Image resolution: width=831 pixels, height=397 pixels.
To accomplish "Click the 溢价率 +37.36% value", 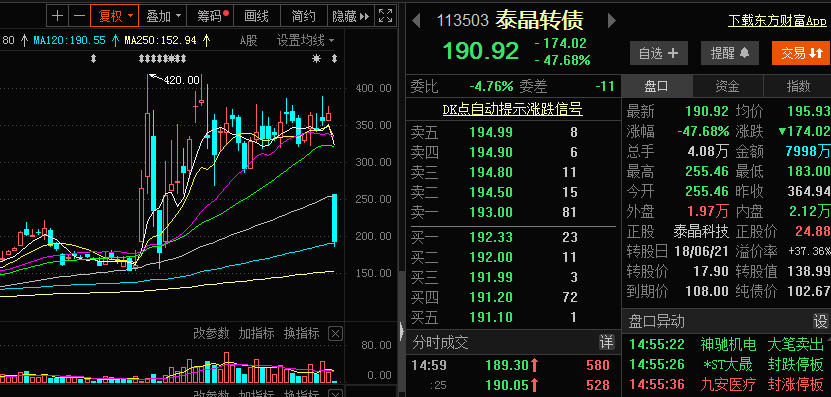I will coord(809,252).
